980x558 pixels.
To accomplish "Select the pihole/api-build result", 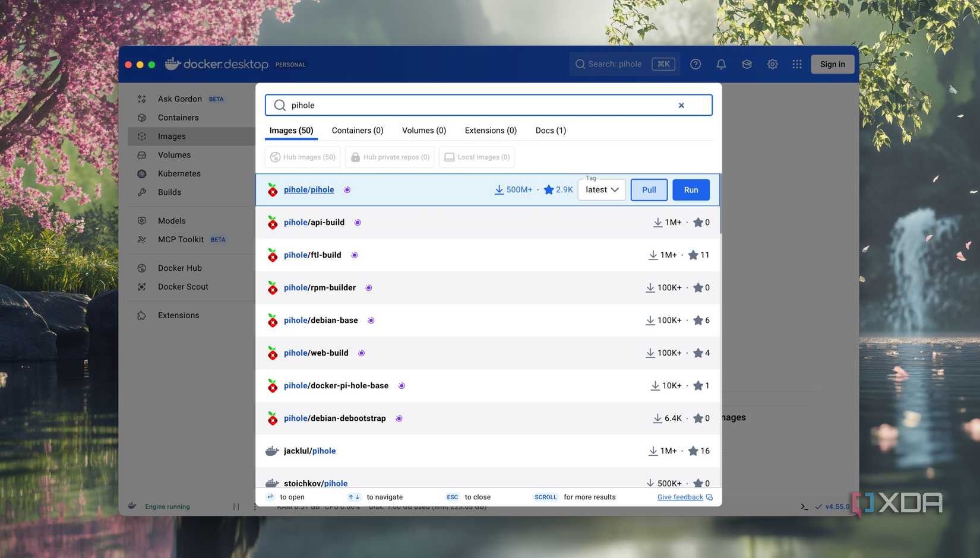I will click(488, 223).
